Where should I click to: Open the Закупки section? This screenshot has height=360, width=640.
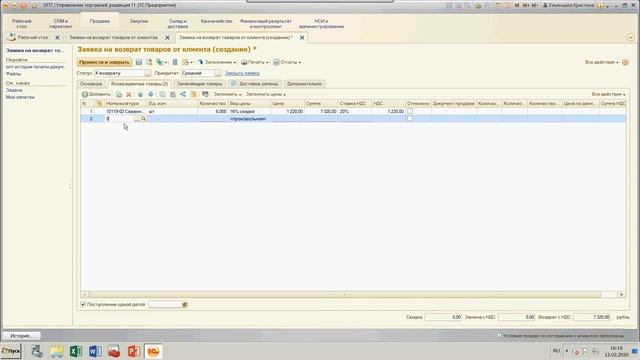(139, 21)
